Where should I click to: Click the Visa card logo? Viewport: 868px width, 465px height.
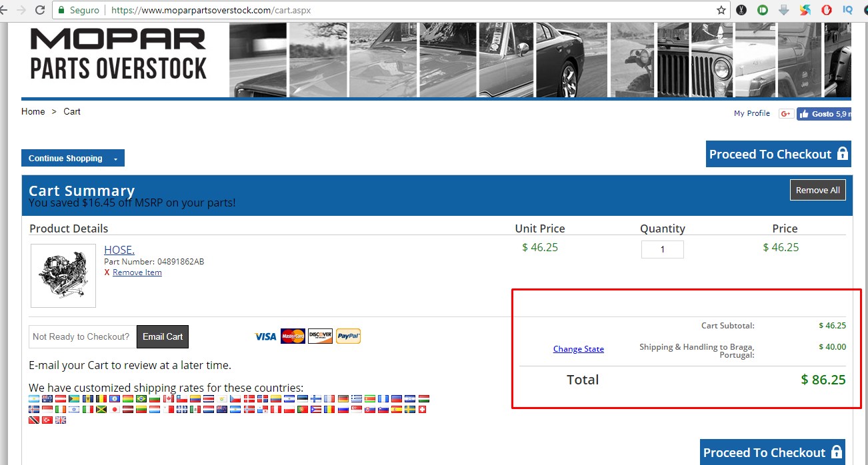pyautogui.click(x=265, y=336)
